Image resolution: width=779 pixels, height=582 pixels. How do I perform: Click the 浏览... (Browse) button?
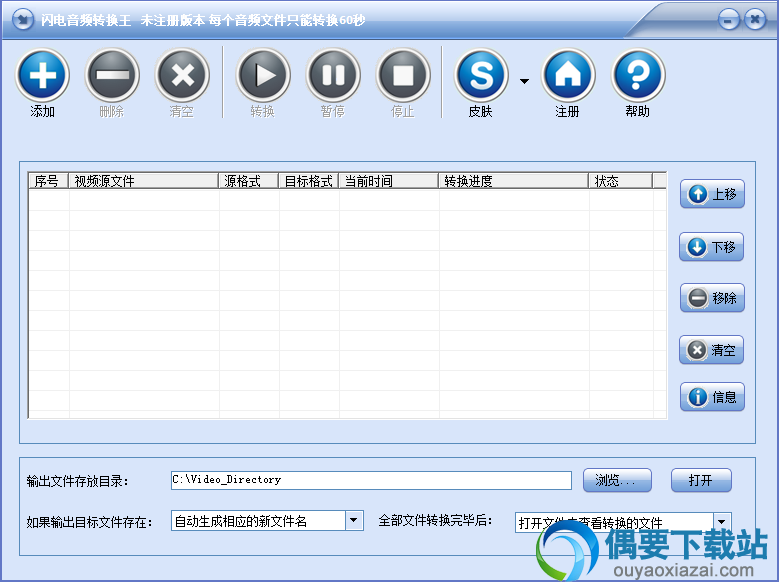pyautogui.click(x=617, y=480)
